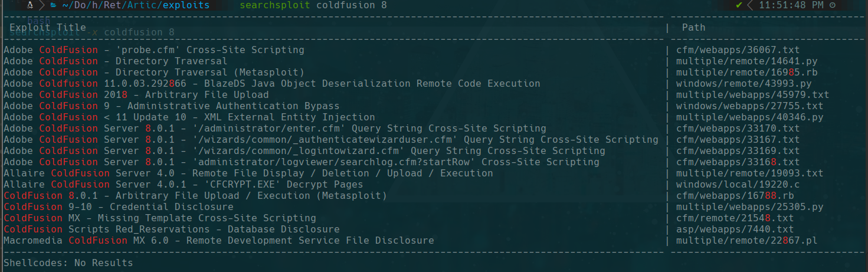Click the Path column header
868x272 pixels.
click(x=693, y=27)
